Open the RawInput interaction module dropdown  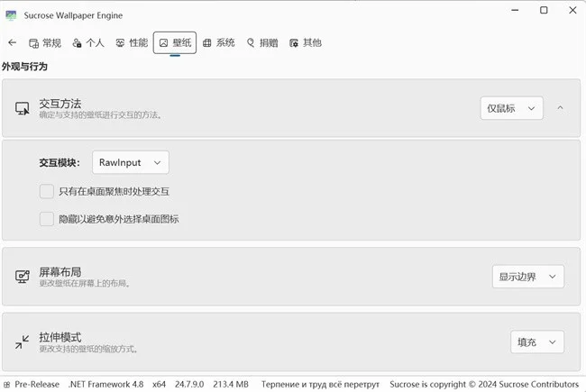click(x=131, y=162)
